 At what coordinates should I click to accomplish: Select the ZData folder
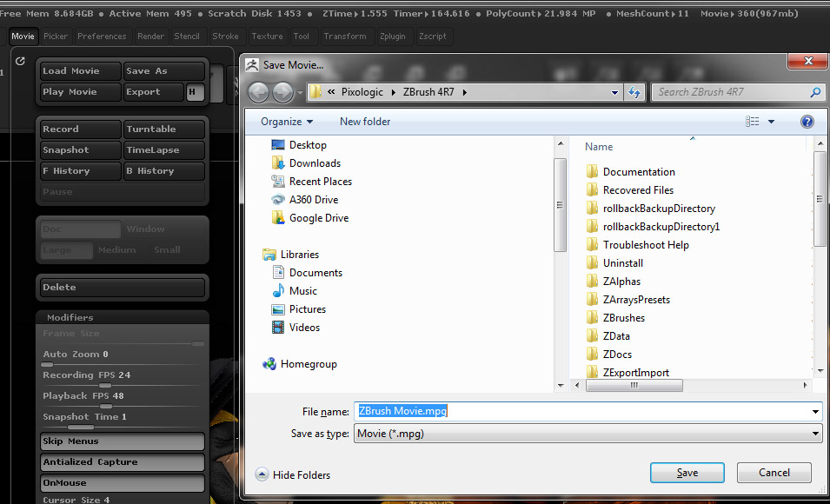pyautogui.click(x=608, y=335)
